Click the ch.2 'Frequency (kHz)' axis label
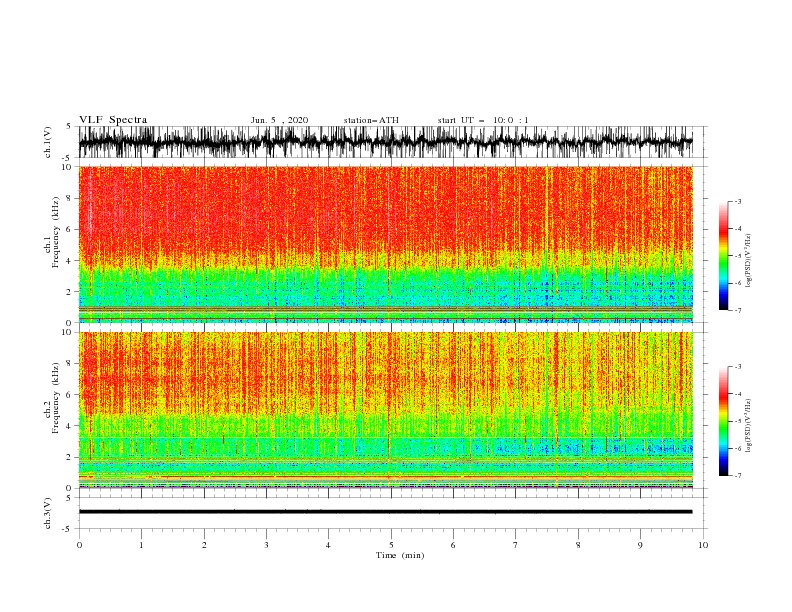Viewport: 792px width, 612px height. [56, 398]
